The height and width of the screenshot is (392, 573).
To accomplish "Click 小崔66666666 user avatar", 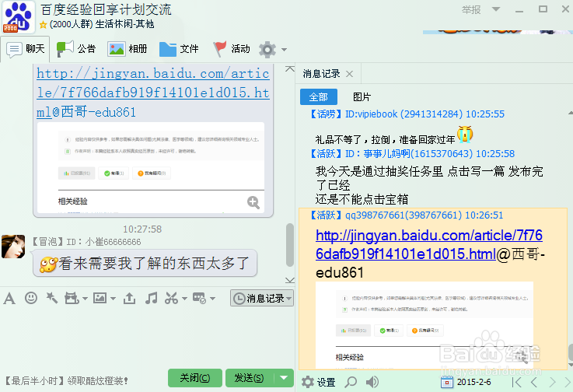I will coord(13,247).
